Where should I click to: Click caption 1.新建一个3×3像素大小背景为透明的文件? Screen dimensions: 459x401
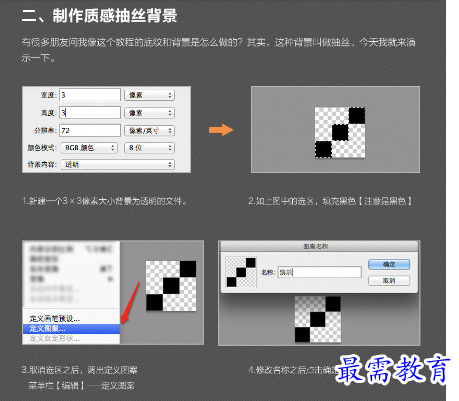click(x=104, y=201)
